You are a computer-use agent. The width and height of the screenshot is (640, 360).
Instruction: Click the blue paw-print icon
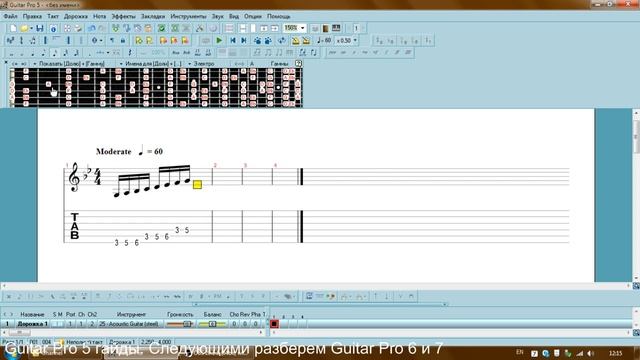tap(258, 40)
